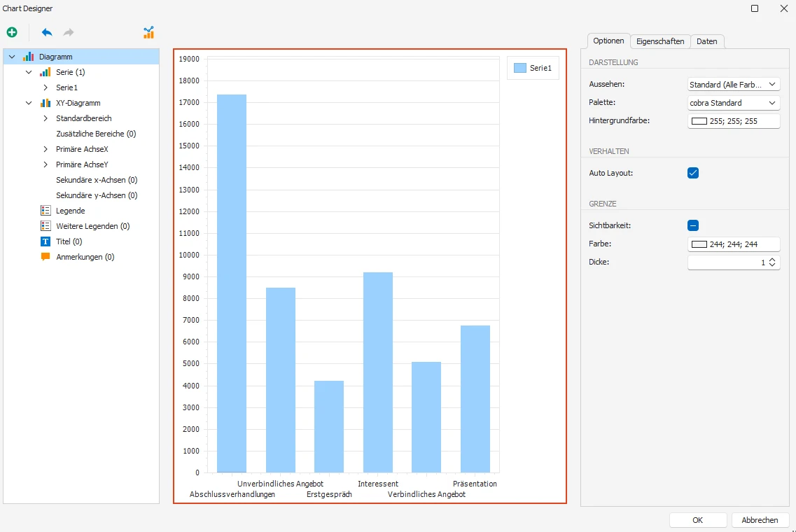This screenshot has height=532, width=796.
Task: Click the Serie1 legend color marker
Action: pyautogui.click(x=520, y=68)
